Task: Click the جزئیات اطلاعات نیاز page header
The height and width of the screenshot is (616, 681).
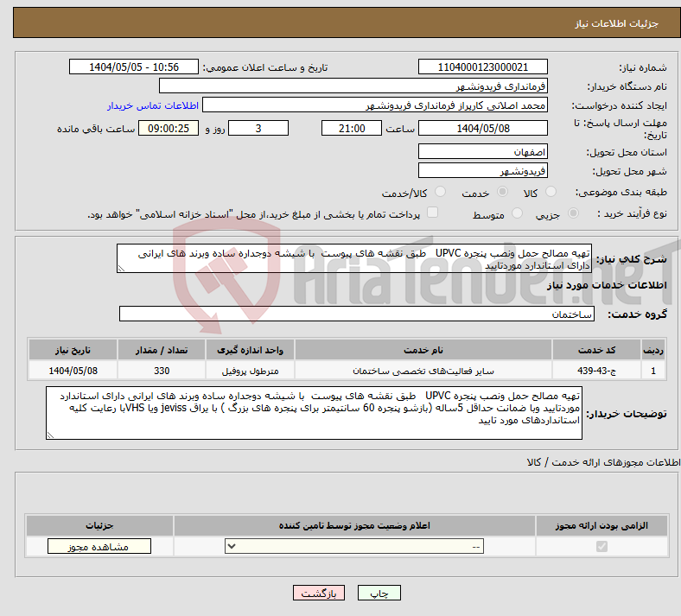Action: pyautogui.click(x=616, y=23)
